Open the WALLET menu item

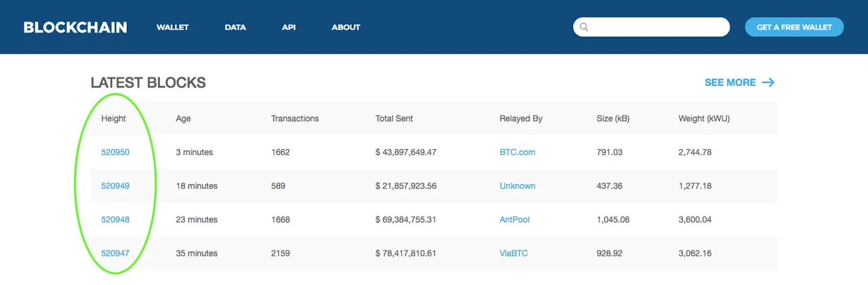point(172,28)
